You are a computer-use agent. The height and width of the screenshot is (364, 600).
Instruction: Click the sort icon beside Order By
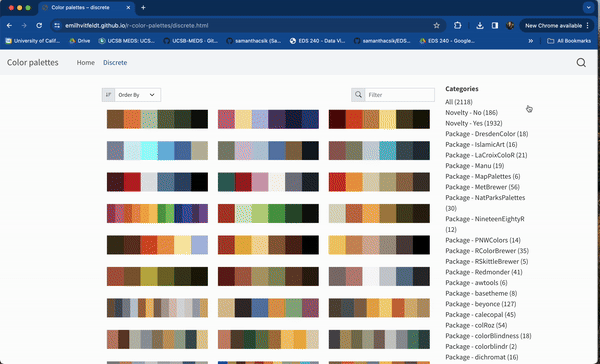108,95
